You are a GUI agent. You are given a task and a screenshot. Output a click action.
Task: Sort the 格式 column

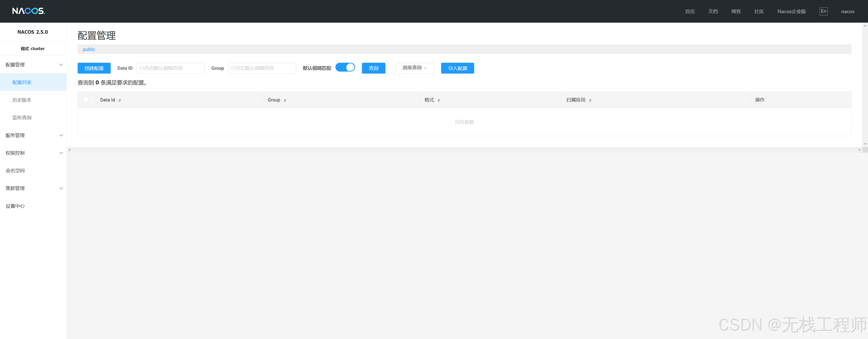tap(439, 100)
